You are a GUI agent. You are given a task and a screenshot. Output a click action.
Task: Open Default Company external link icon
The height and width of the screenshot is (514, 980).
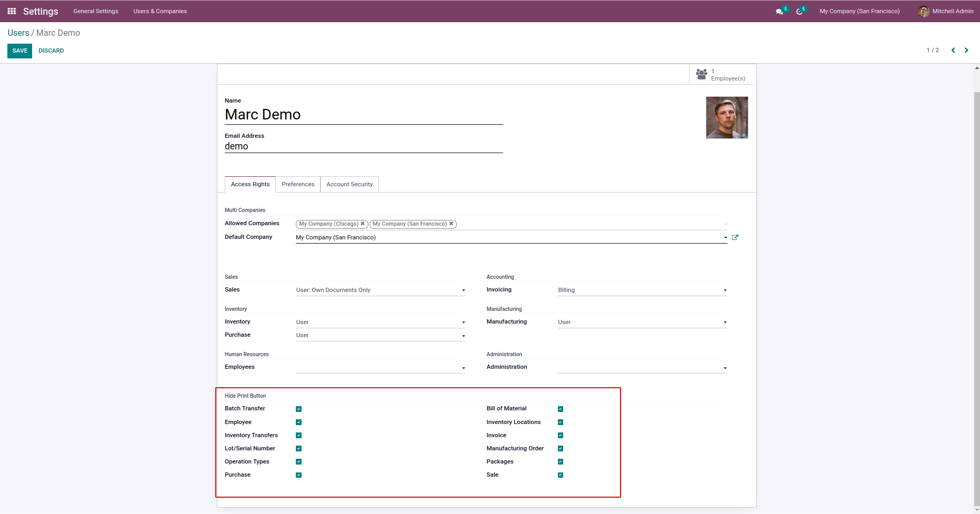point(735,237)
